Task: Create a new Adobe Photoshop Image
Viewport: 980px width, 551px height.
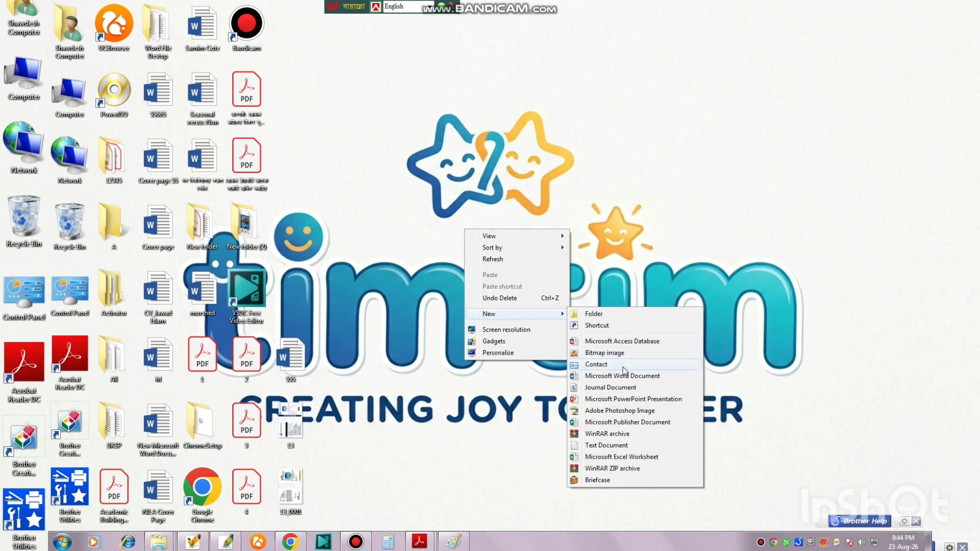Action: (x=635, y=411)
